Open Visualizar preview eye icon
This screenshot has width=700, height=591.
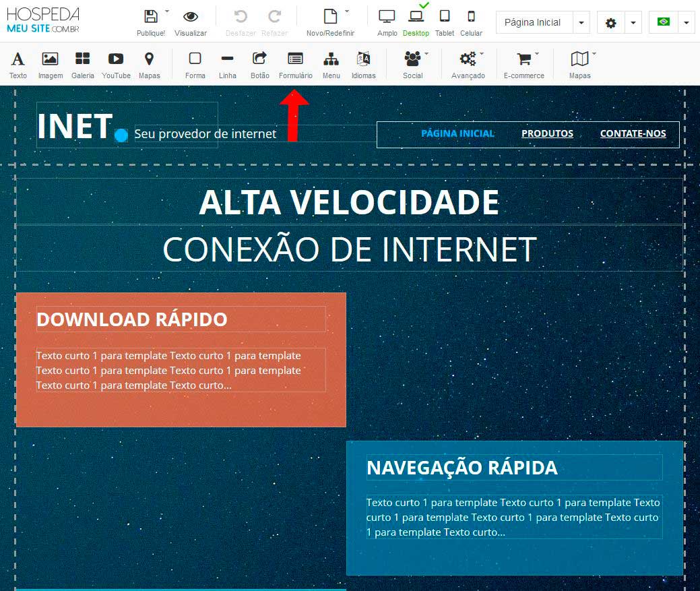click(191, 17)
